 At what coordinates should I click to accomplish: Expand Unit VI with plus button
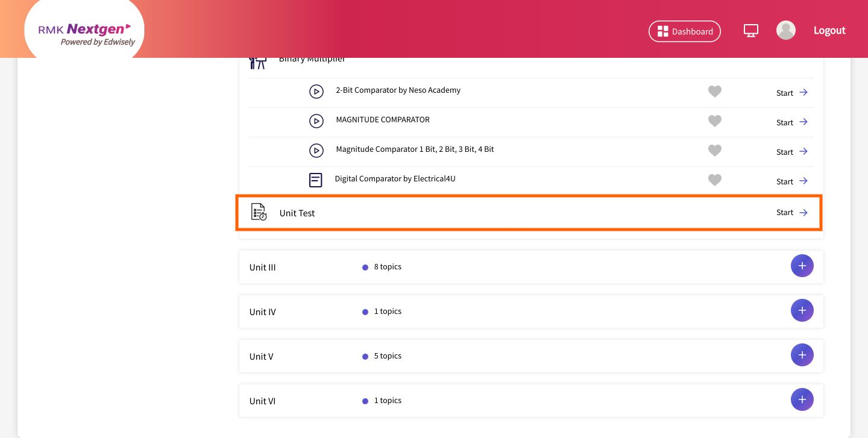[x=802, y=399]
